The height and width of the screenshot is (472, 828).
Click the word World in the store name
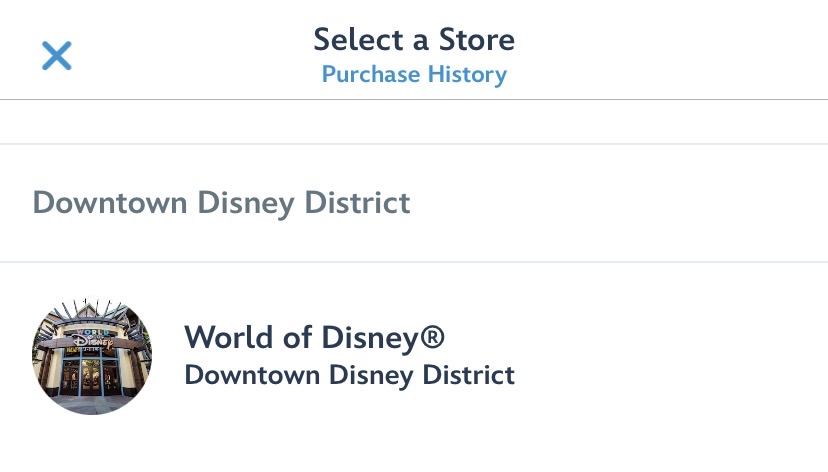coord(227,338)
